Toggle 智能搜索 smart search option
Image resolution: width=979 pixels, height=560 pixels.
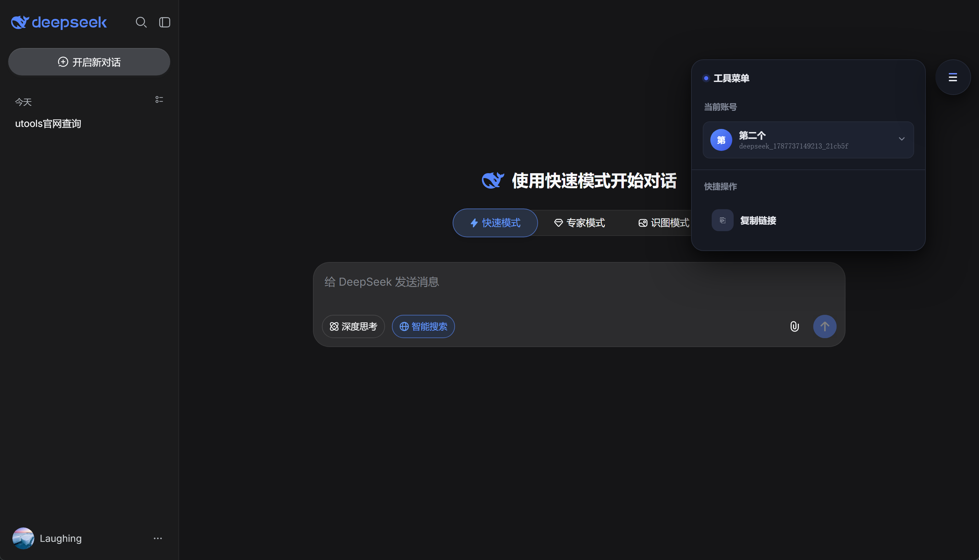(x=423, y=326)
